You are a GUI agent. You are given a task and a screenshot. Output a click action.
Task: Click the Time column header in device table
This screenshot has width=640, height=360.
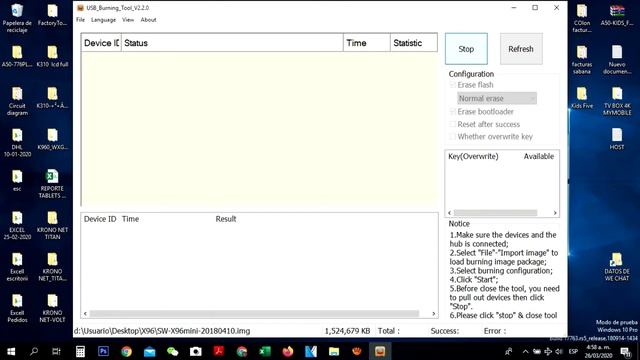367,43
